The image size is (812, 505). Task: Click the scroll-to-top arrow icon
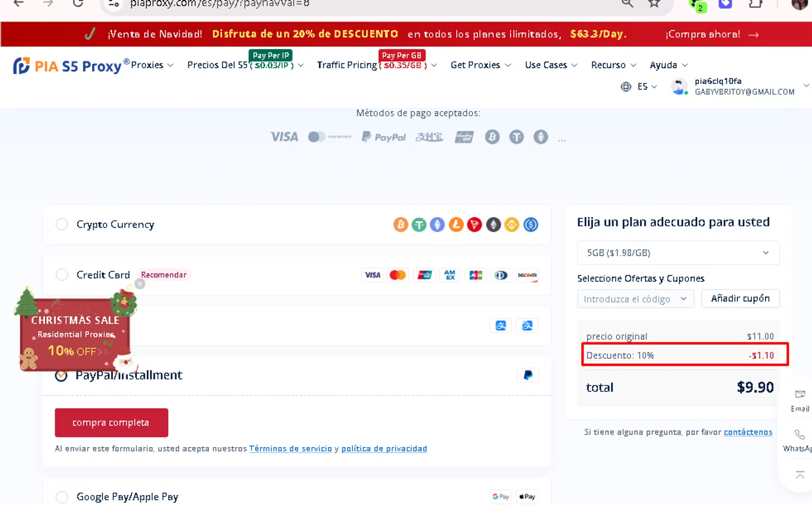pyautogui.click(x=800, y=475)
